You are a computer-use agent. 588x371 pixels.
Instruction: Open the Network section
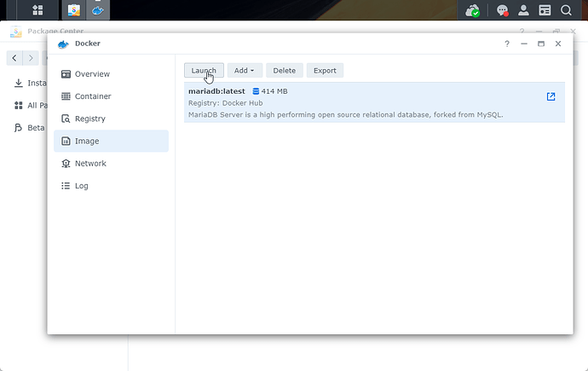pyautogui.click(x=90, y=163)
